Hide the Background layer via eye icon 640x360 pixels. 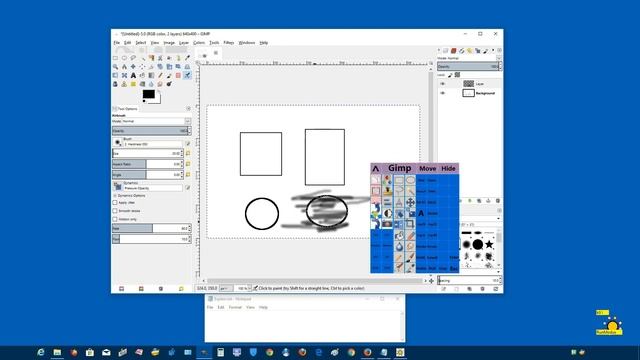point(442,93)
